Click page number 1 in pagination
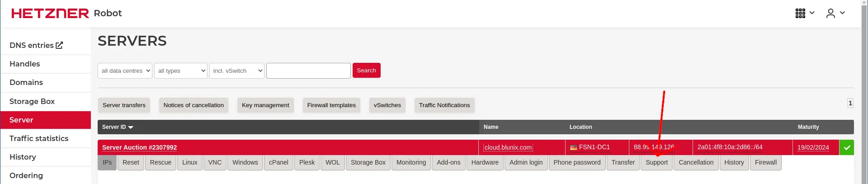The image size is (868, 184). point(850,103)
